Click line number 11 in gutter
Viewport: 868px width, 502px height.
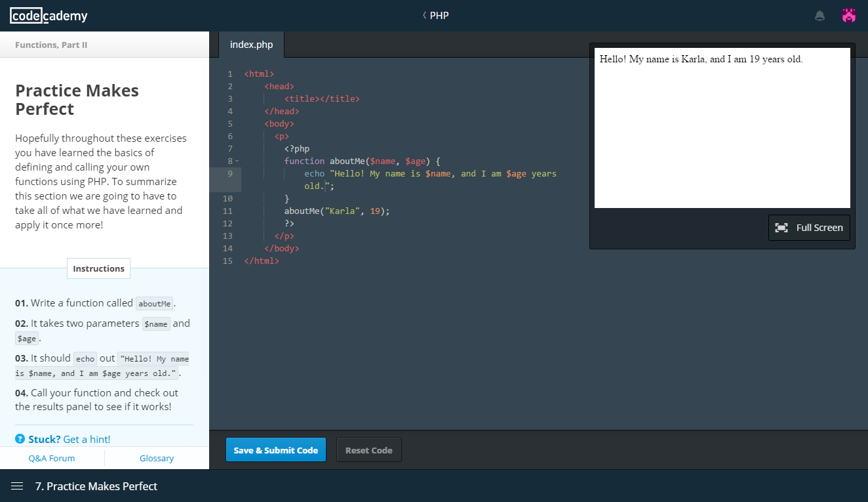coord(227,211)
